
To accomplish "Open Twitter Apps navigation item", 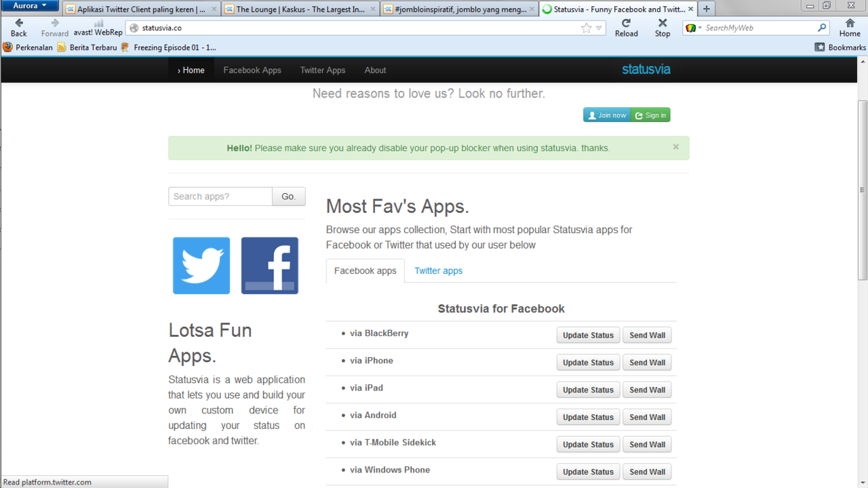I will pos(323,70).
